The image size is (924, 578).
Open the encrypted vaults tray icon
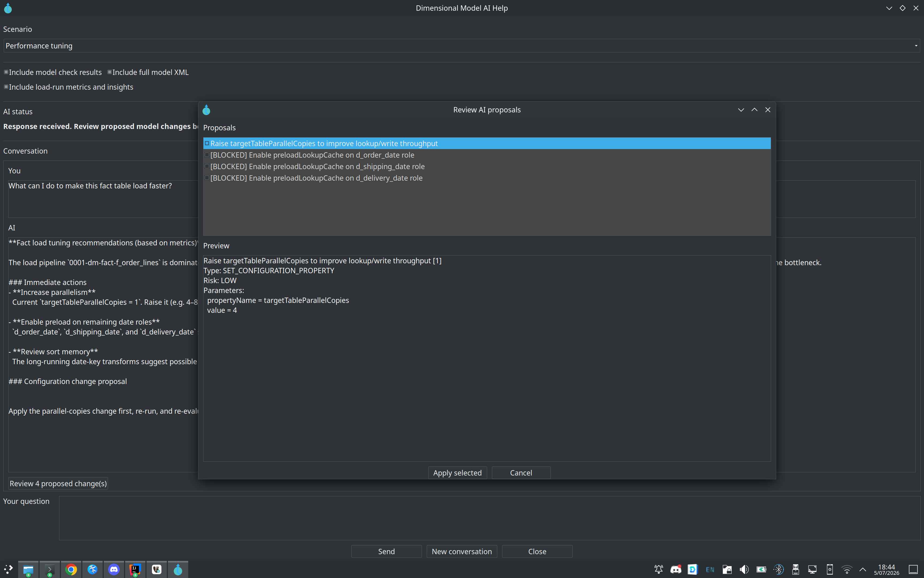click(x=727, y=570)
